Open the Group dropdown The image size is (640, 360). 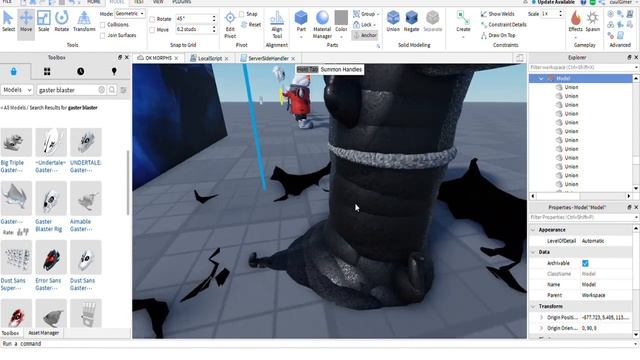[x=366, y=14]
